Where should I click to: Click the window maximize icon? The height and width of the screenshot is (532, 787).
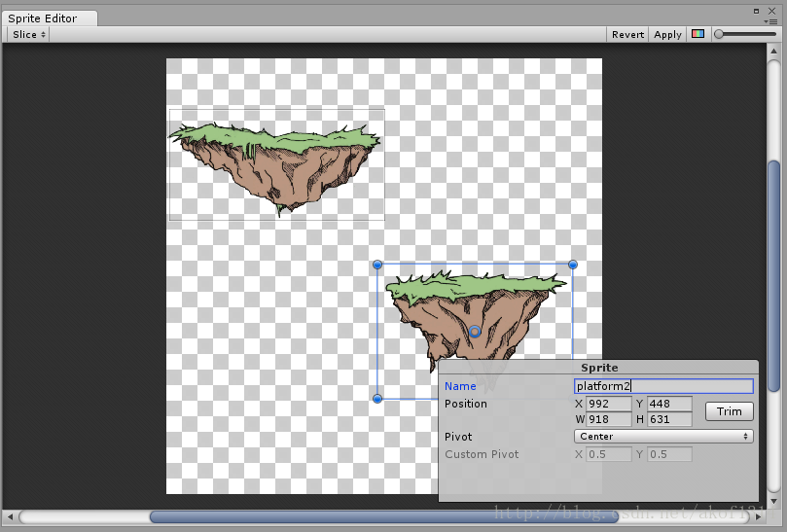(x=756, y=11)
